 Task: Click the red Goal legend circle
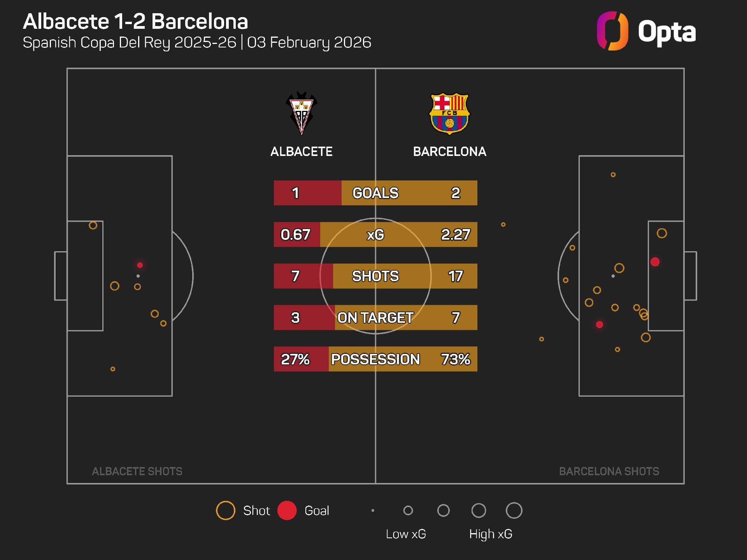(x=287, y=511)
